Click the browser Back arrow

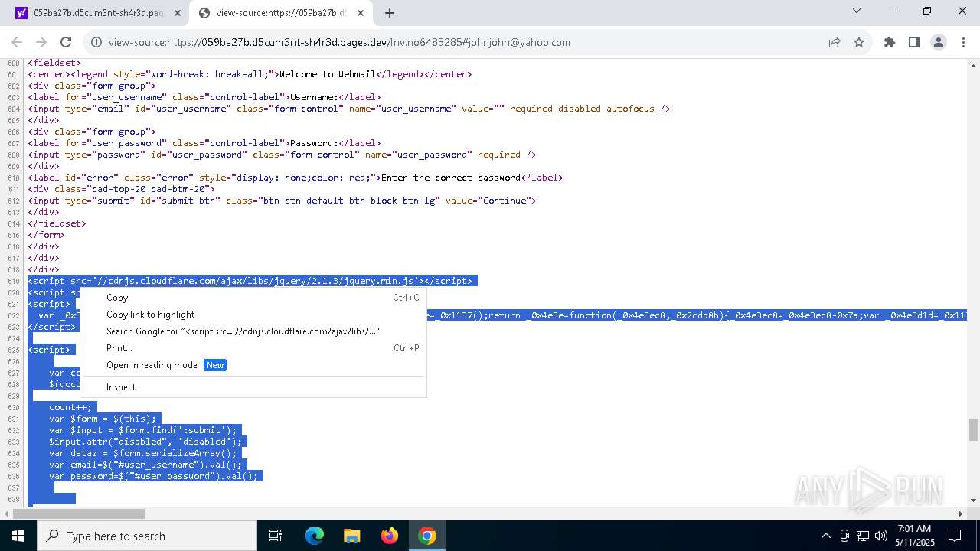point(17,42)
